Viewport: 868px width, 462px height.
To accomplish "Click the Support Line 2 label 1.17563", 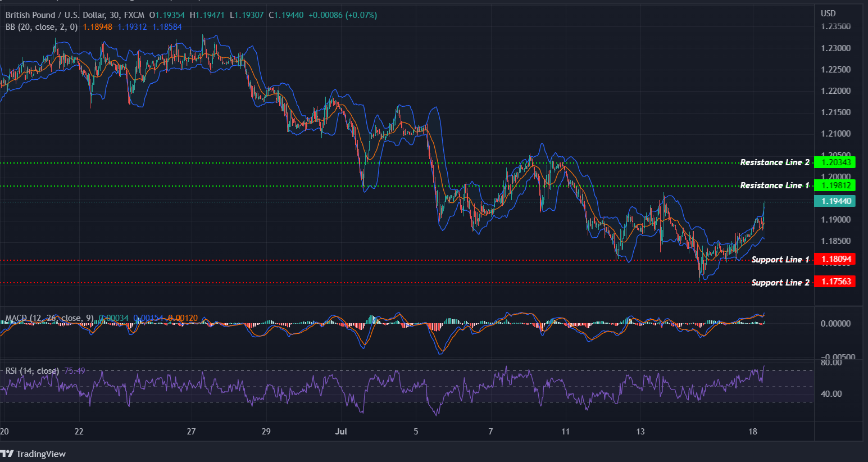I will coord(835,282).
